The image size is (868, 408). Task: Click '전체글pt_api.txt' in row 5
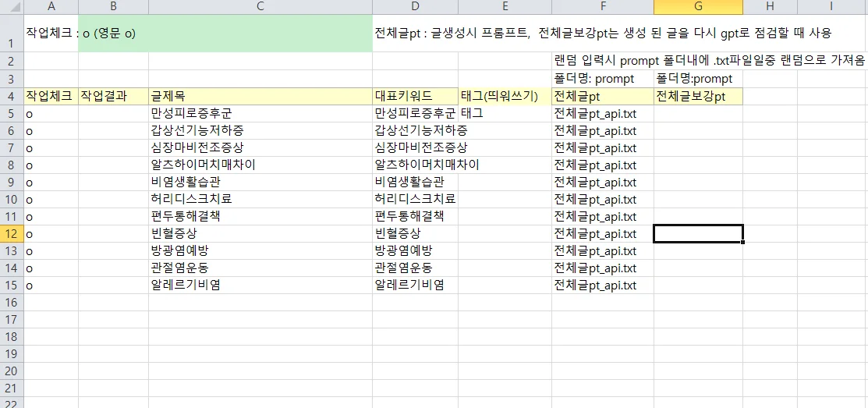(x=602, y=113)
